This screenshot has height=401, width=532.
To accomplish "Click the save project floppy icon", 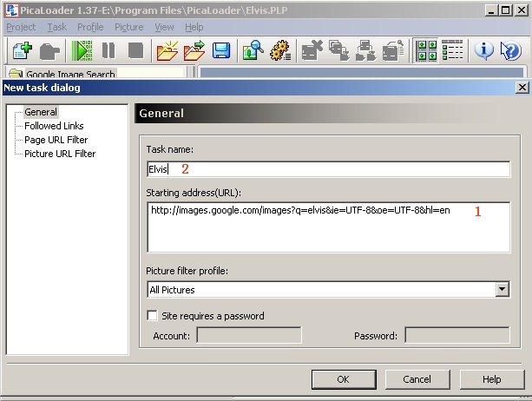I will click(221, 50).
